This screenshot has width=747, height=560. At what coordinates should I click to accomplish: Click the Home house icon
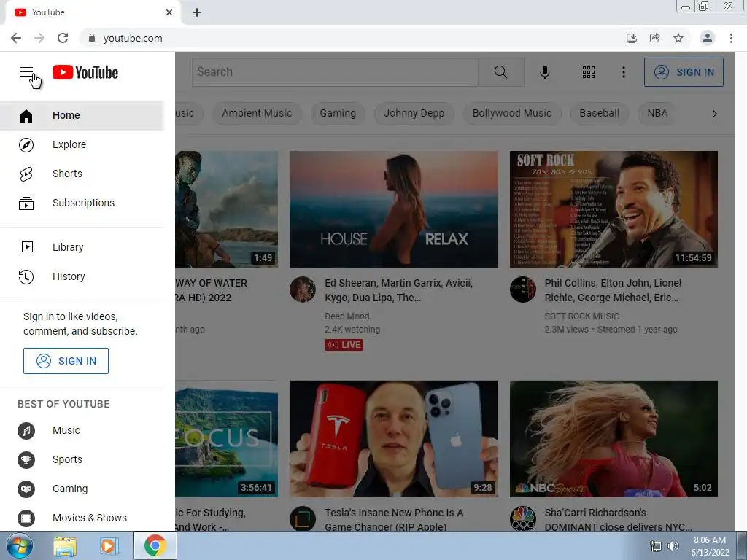(x=26, y=116)
